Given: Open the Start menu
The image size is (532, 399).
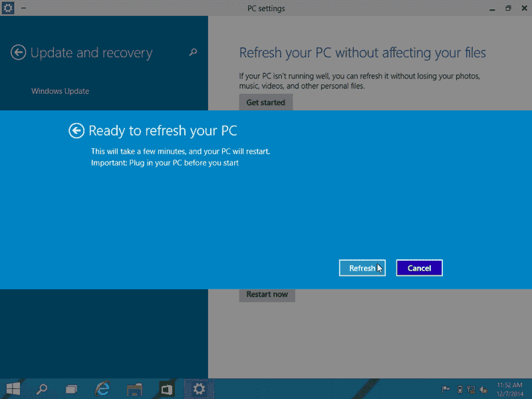Looking at the screenshot, I should point(12,388).
